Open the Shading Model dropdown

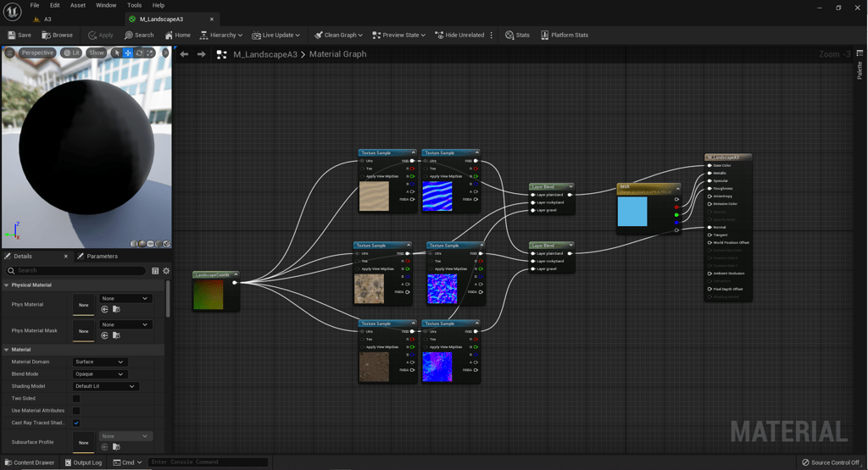coord(106,386)
